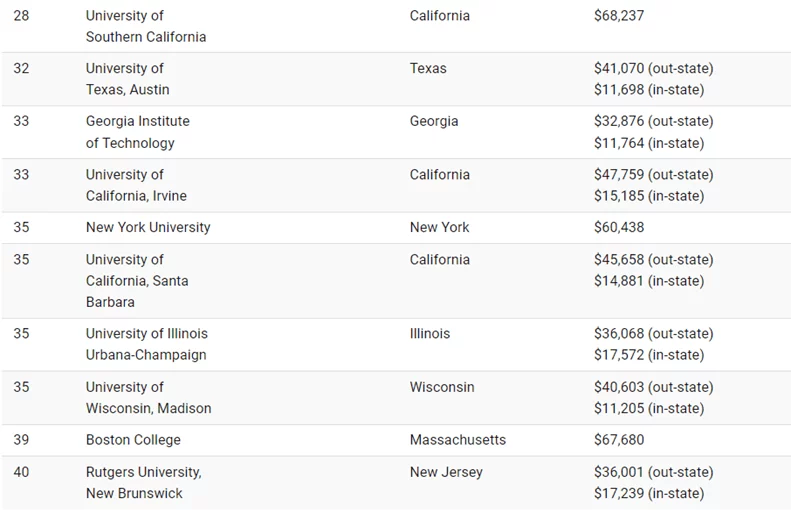This screenshot has width=791, height=510.
Task: Click University of Texas, Austin row name
Action: [x=128, y=79]
